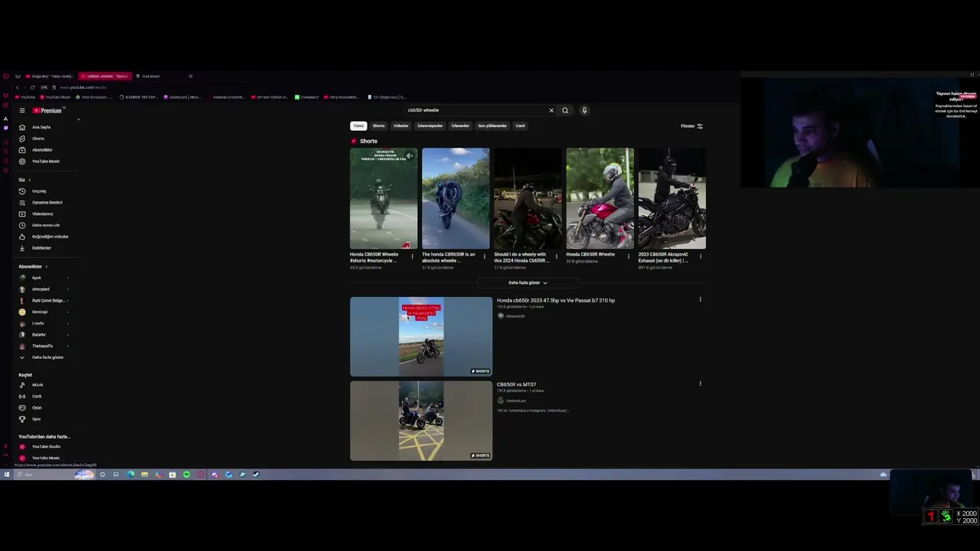The image size is (980, 551).
Task: Open Daha sonra izle list
Action: coord(45,225)
